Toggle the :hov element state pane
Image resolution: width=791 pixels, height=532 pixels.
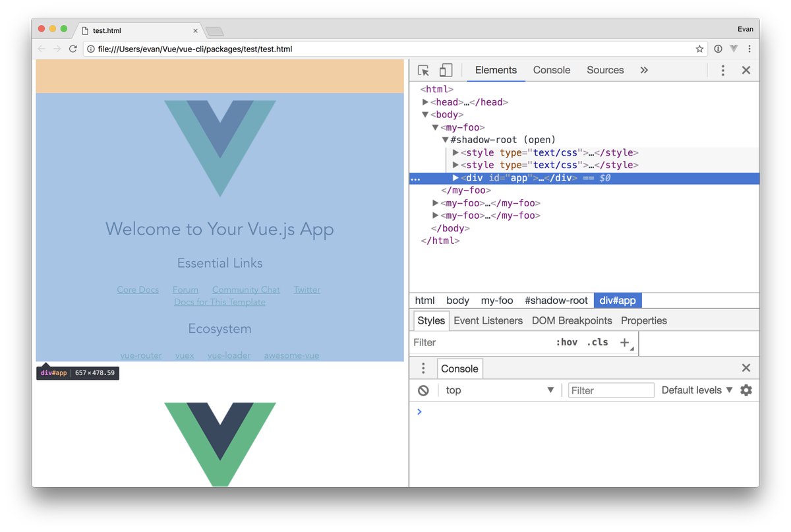point(567,342)
